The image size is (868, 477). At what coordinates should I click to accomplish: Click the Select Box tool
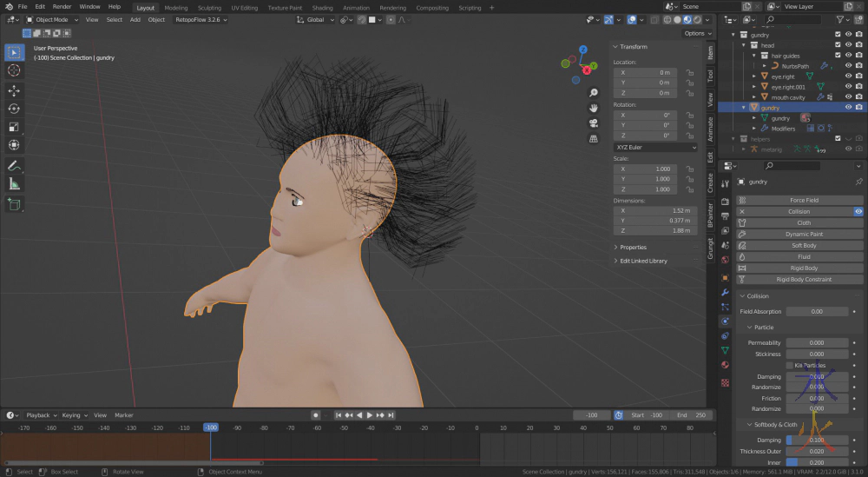coord(15,52)
